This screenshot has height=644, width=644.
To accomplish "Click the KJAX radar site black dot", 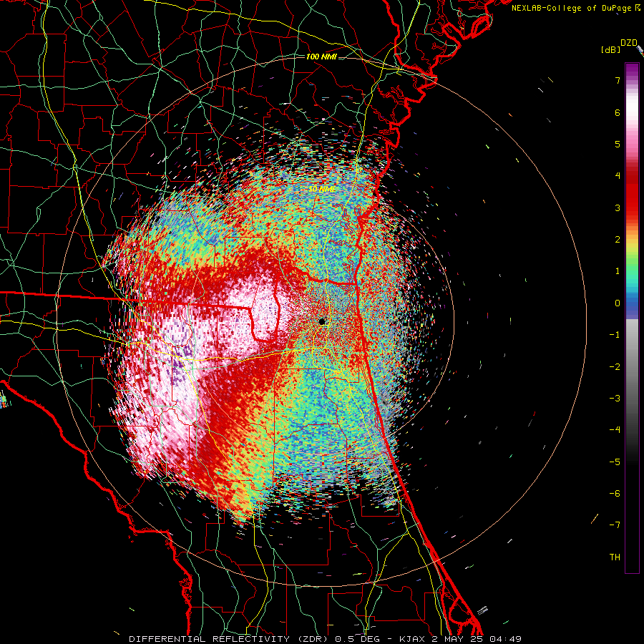I will pyautogui.click(x=323, y=321).
